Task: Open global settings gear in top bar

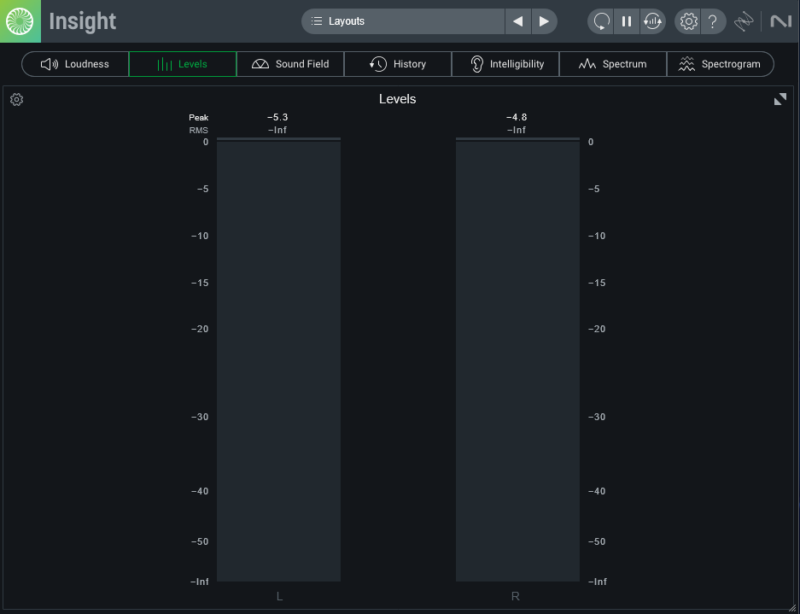Action: pyautogui.click(x=688, y=21)
